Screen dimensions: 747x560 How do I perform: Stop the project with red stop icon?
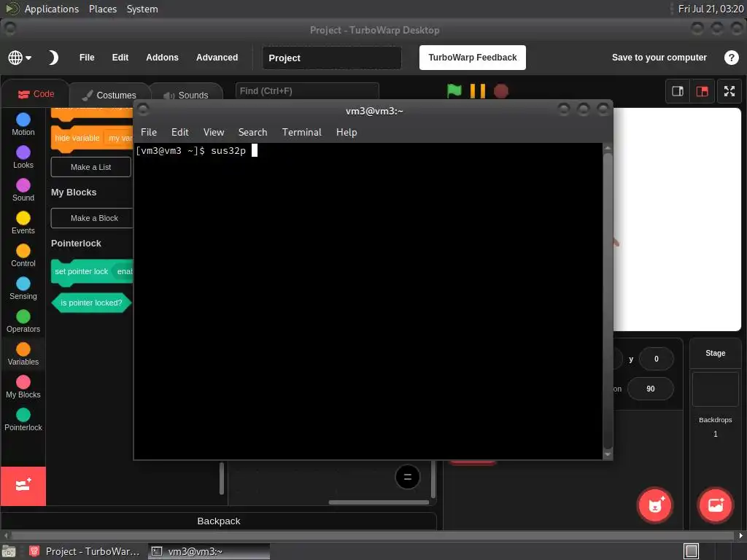(x=500, y=90)
